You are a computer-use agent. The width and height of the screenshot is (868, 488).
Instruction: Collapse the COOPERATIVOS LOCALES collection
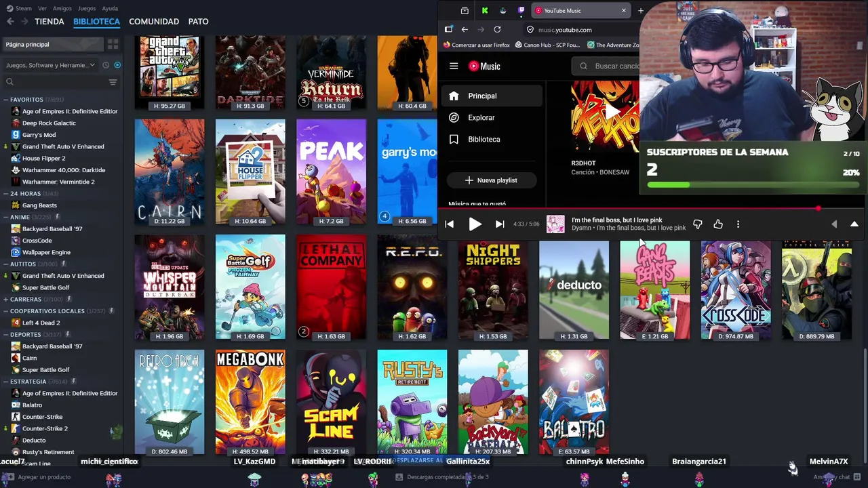(x=6, y=311)
